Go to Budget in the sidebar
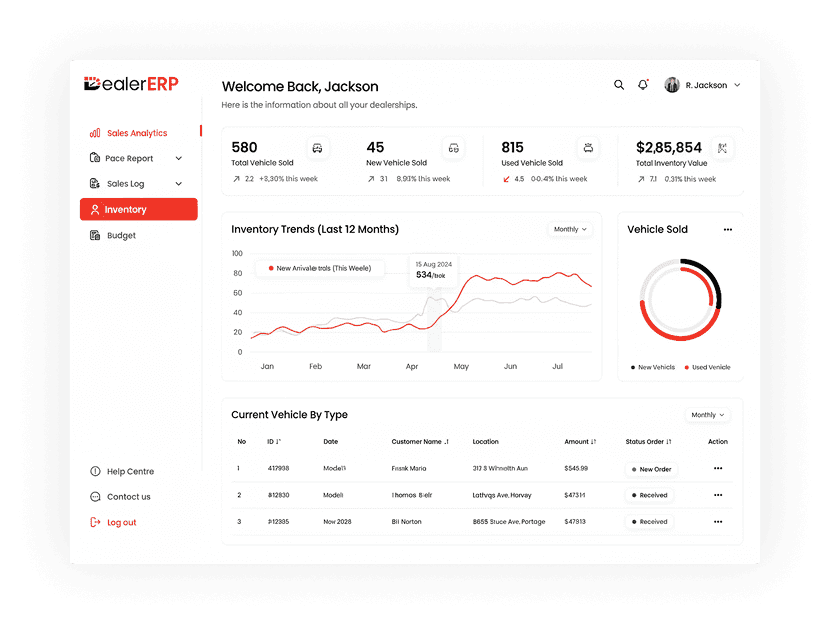The width and height of the screenshot is (830, 624). pyautogui.click(x=121, y=236)
